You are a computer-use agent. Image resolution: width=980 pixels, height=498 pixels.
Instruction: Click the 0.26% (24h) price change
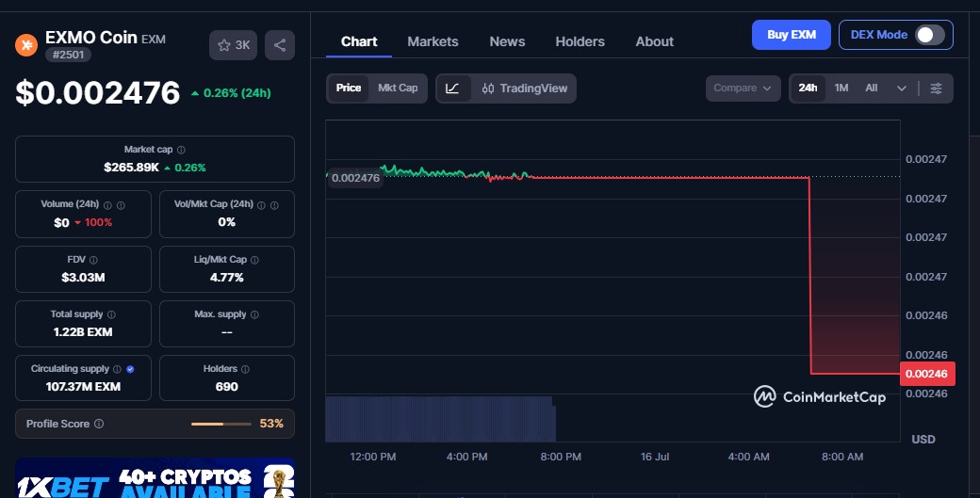tap(231, 93)
